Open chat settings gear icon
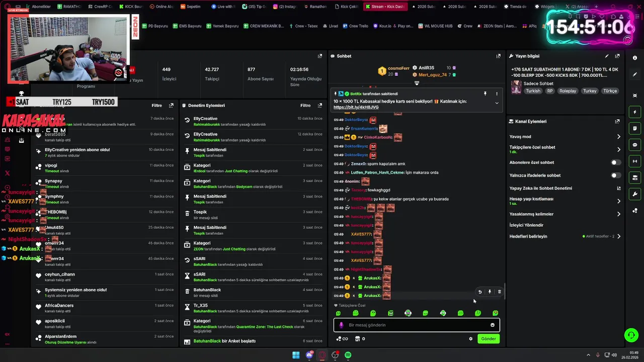This screenshot has width=644, height=362. (x=471, y=339)
